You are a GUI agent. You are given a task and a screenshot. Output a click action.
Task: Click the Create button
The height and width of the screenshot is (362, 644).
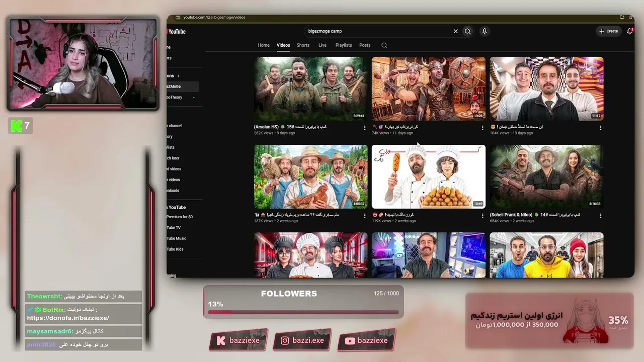(608, 31)
